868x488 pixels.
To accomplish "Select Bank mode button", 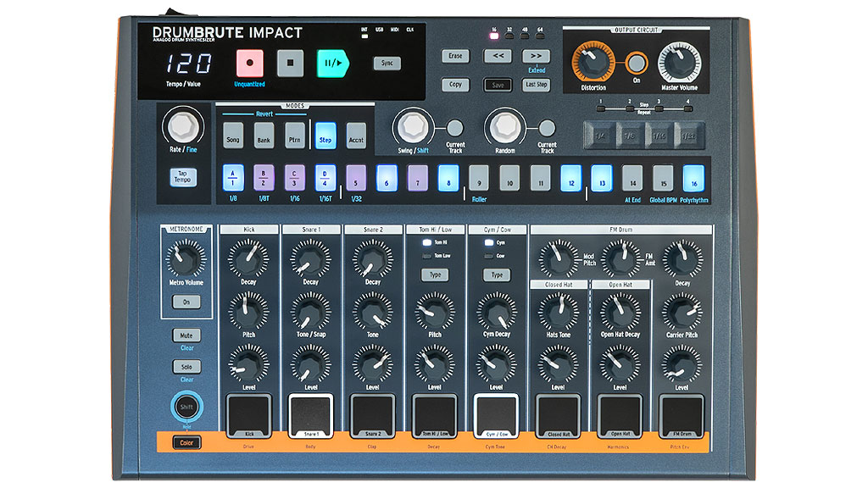I will (x=264, y=137).
